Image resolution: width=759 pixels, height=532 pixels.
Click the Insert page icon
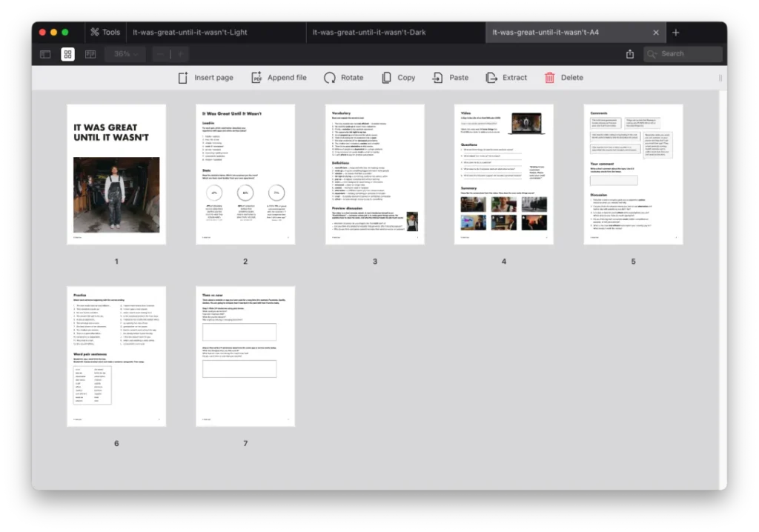[x=183, y=78]
